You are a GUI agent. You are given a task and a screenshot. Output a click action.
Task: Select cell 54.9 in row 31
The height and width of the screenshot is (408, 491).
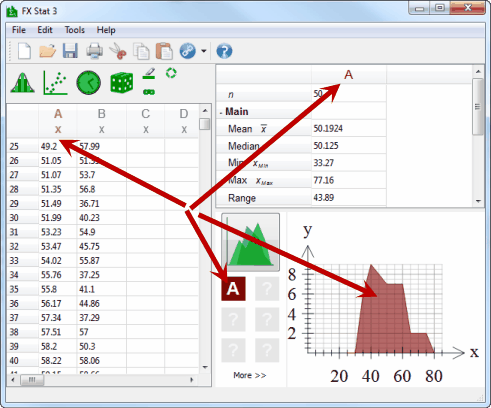(x=102, y=232)
